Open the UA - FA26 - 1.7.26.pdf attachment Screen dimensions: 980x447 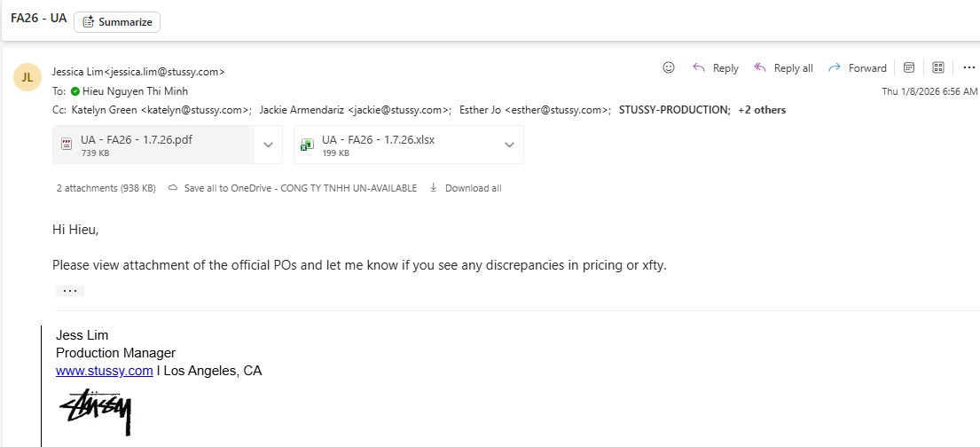point(151,145)
